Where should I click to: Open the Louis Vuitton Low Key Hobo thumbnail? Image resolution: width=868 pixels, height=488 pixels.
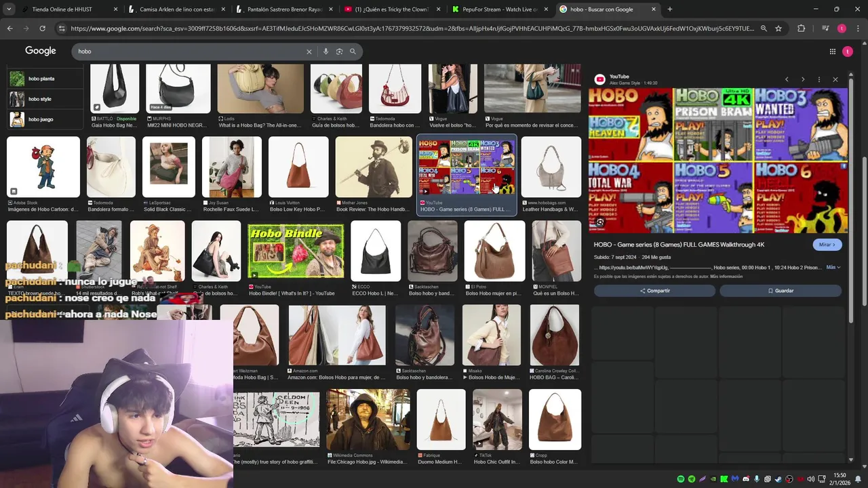coord(298,167)
